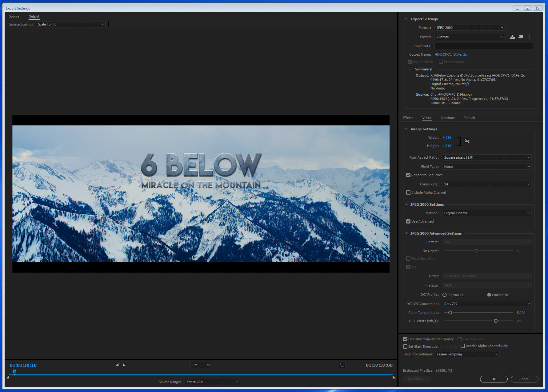The width and height of the screenshot is (548, 392).
Task: Open the Pixel Aspect Ratio dropdown
Action: tap(487, 157)
